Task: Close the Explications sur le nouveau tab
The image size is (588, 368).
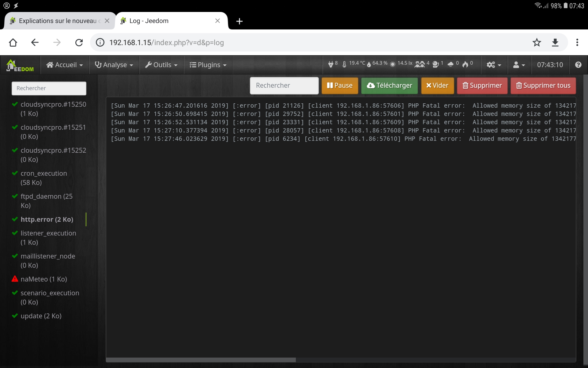Action: coord(107,21)
